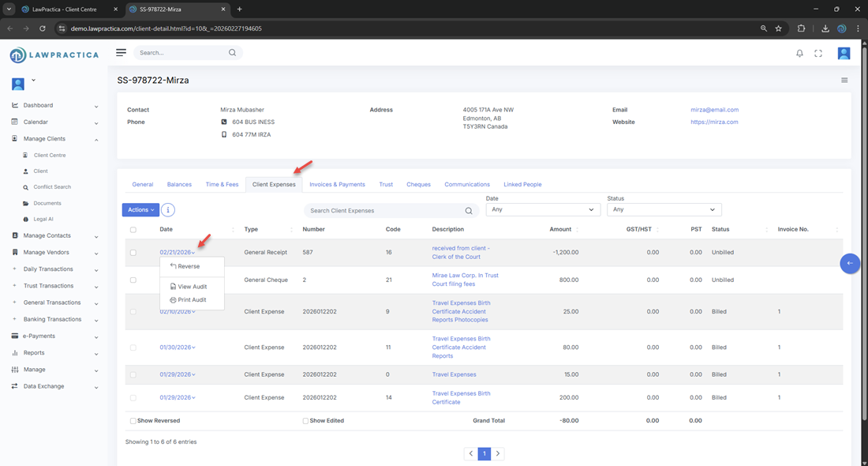
Task: Click the blue back-arrow floating button
Action: [x=850, y=263]
